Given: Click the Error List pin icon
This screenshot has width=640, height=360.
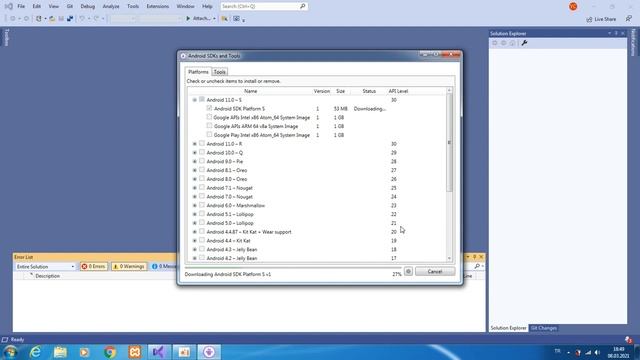Looking at the screenshot, I should [474, 257].
